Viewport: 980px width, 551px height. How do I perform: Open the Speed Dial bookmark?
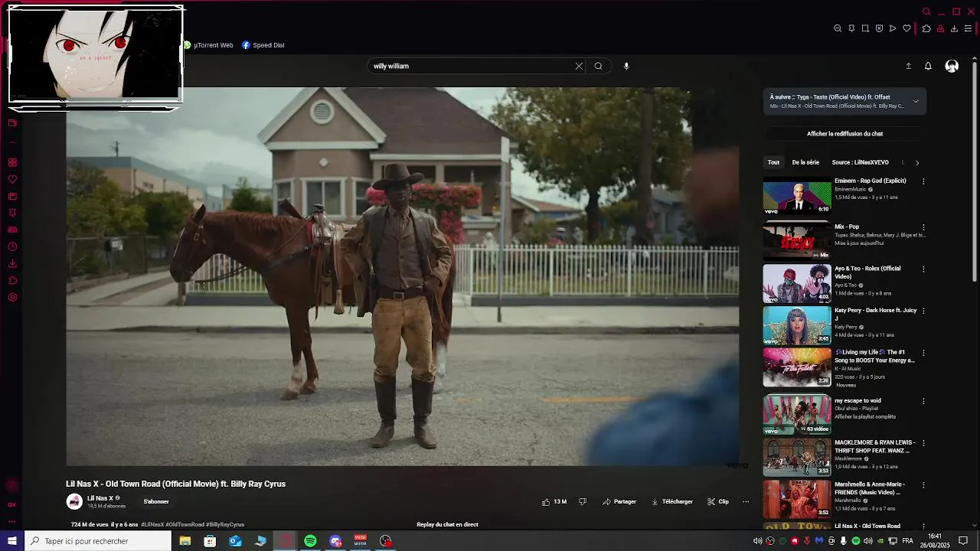(263, 45)
